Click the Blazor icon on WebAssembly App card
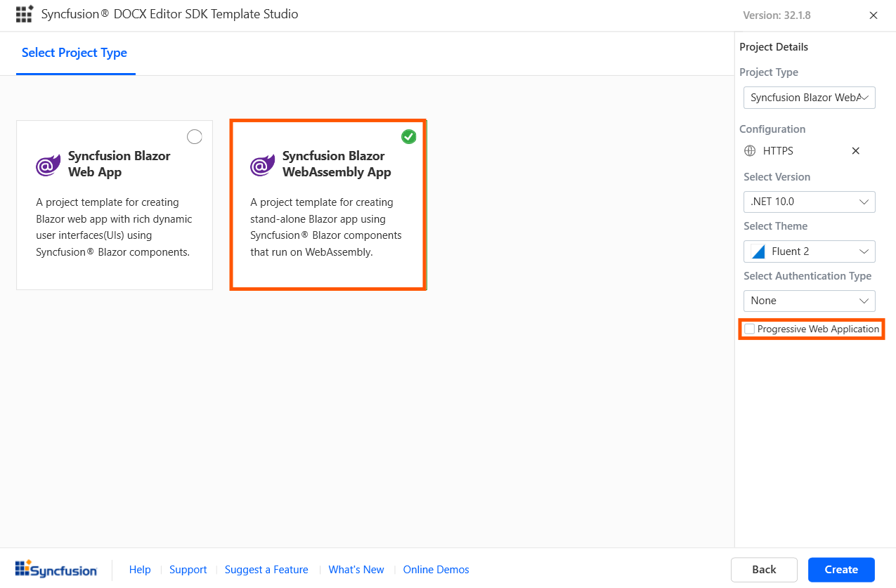Screen dimensions: 896x588 [x=263, y=165]
